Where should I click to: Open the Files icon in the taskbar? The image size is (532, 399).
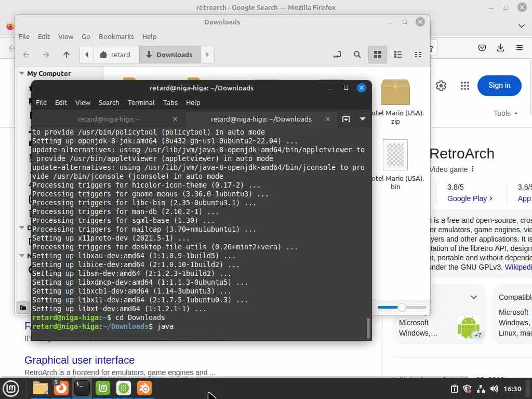[x=41, y=388]
